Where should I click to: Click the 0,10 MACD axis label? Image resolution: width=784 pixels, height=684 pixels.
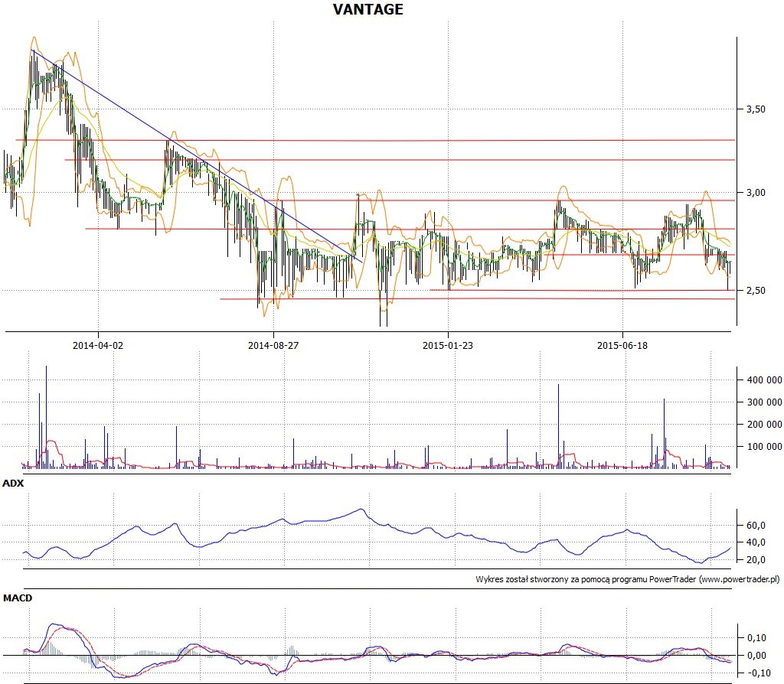point(756,638)
